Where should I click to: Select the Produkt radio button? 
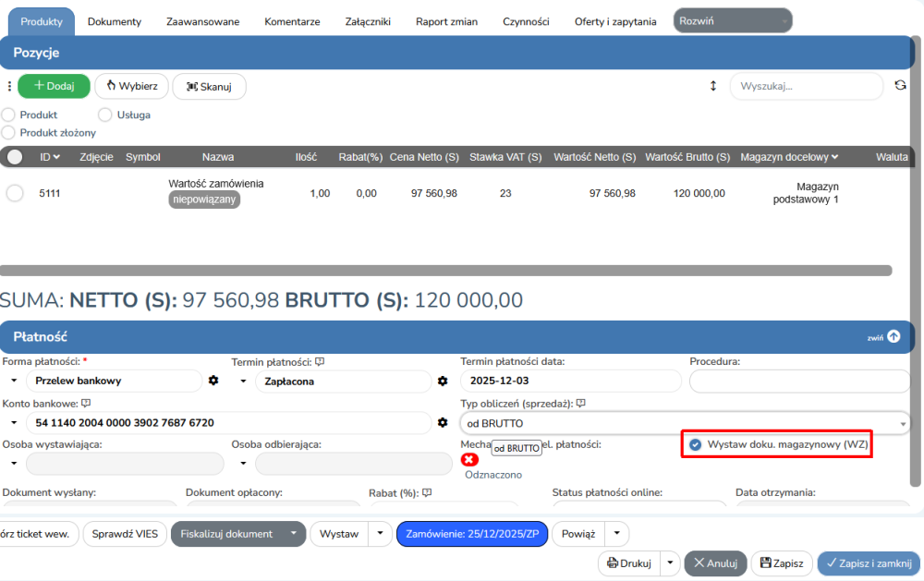coord(8,115)
